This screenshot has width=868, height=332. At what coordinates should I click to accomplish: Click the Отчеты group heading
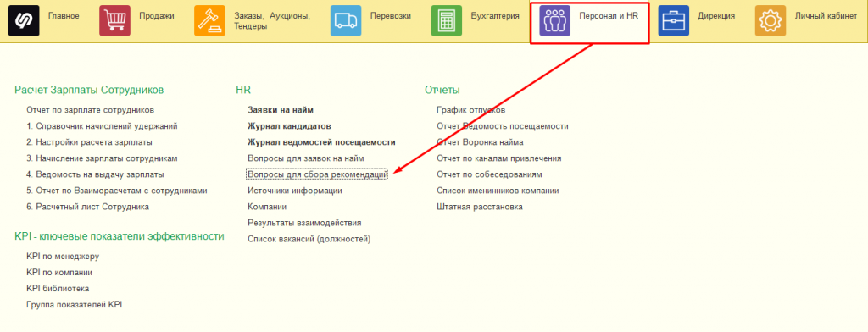[442, 90]
